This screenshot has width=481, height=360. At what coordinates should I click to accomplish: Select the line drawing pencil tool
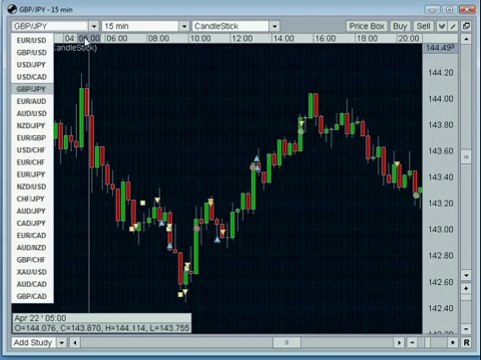point(453,26)
